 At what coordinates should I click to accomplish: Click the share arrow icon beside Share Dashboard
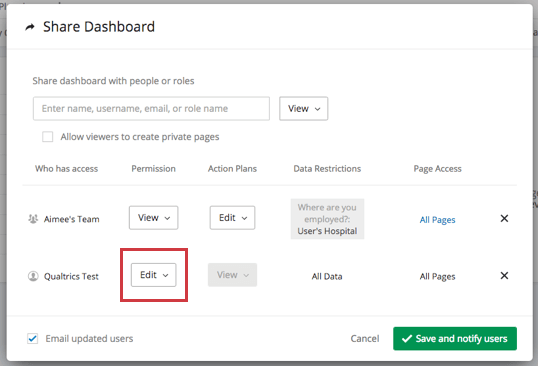tap(30, 27)
